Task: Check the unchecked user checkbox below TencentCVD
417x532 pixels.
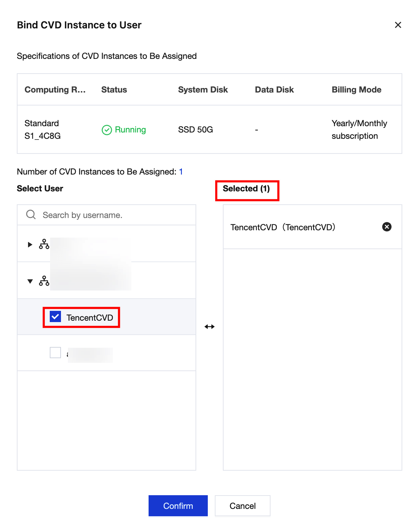Action: [55, 353]
